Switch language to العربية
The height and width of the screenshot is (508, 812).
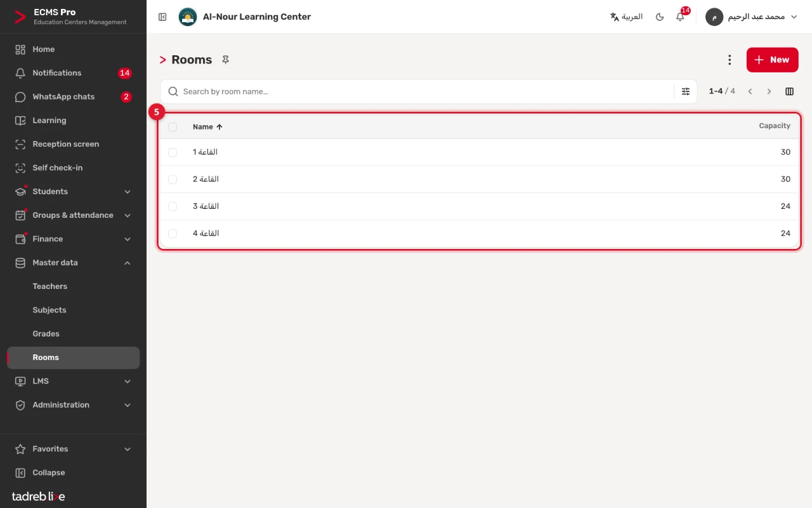(626, 17)
